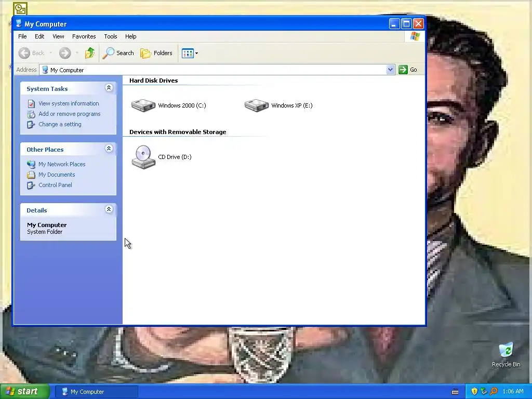Click the desktop icon behind the window
532x399 pixels.
click(x=20, y=8)
